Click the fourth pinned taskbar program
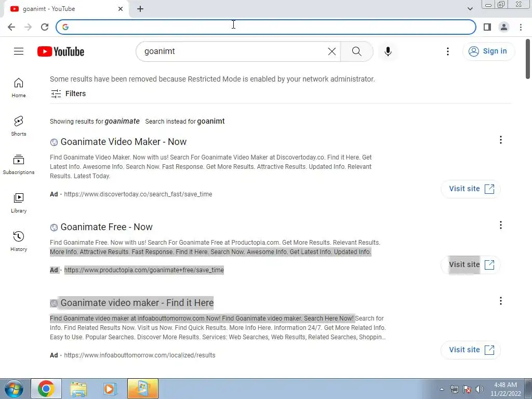Viewport: 532px width, 399px height. pyautogui.click(x=143, y=389)
